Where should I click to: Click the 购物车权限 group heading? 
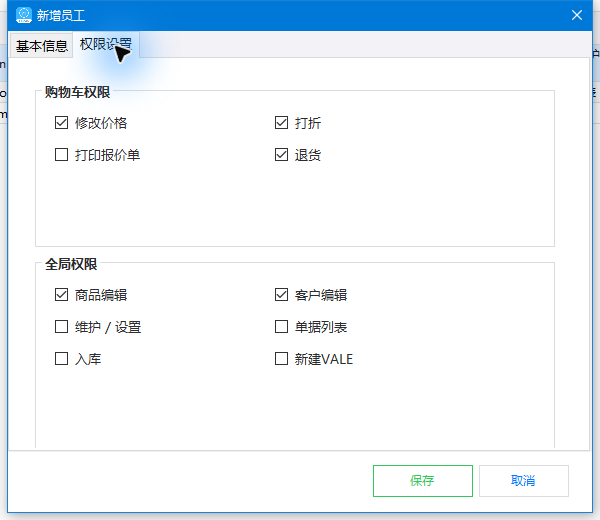[77, 92]
